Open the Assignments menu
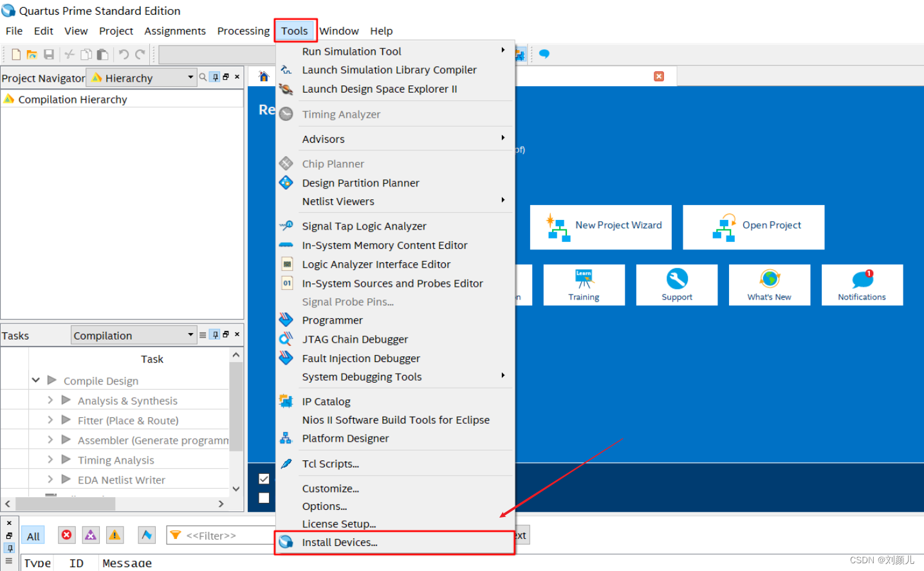The height and width of the screenshot is (571, 924). coord(175,31)
